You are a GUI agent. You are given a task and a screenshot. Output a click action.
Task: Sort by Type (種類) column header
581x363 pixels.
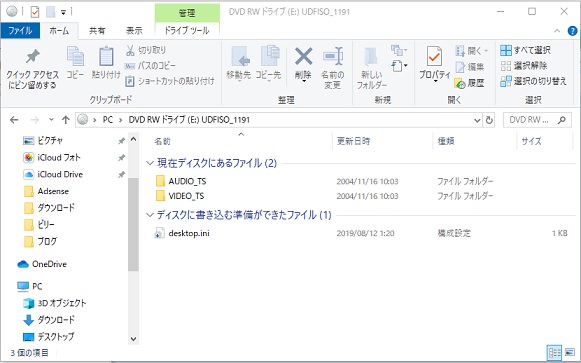pos(446,141)
